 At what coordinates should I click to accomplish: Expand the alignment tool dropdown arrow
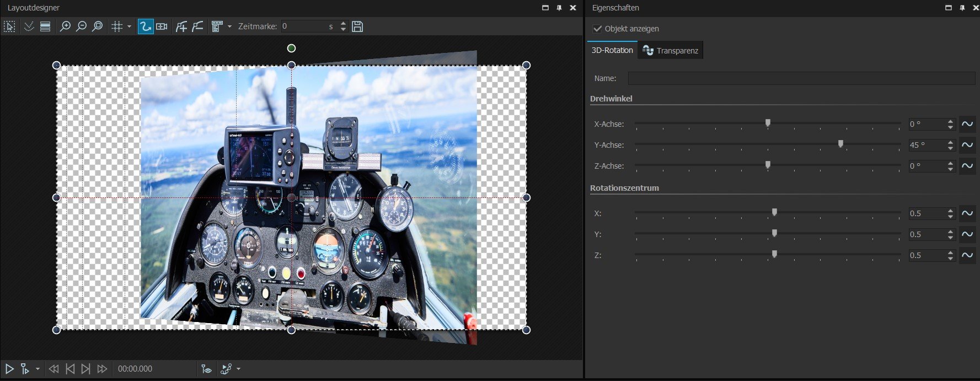point(230,26)
